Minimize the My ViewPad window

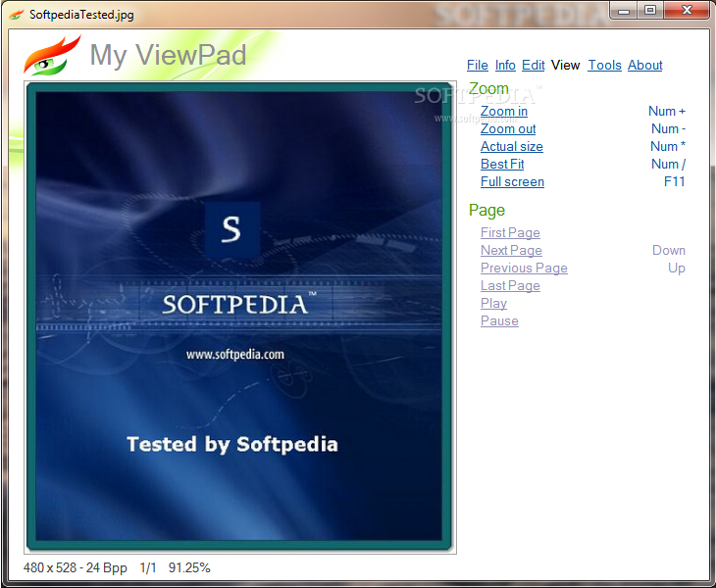624,11
